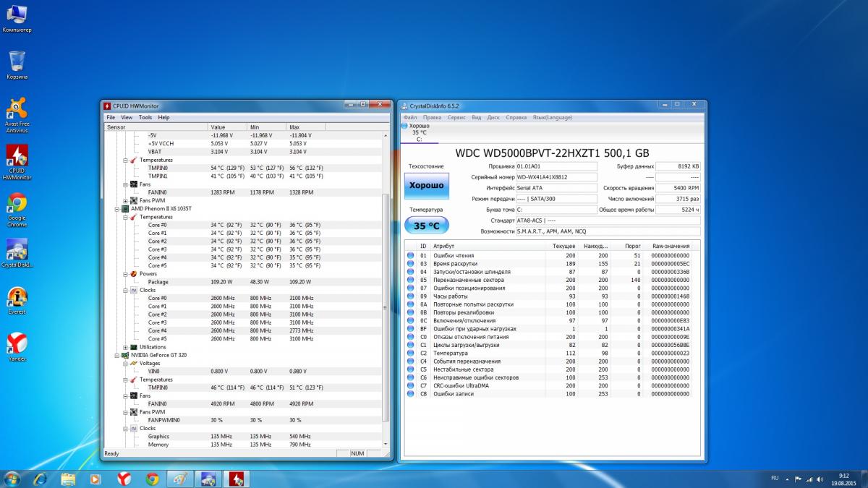
Task: Click the status orb for Ошибки чтения
Action: [411, 255]
